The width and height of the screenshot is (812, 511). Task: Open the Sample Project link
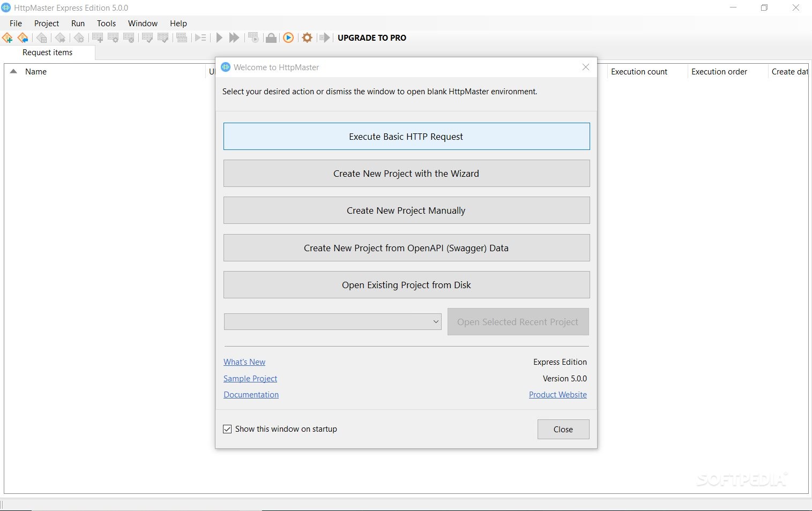pos(250,378)
